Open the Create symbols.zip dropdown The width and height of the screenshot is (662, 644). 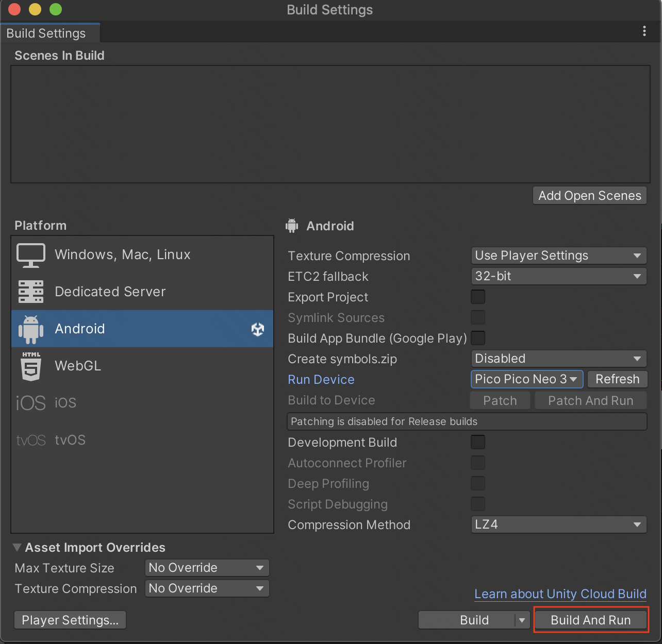(x=559, y=359)
